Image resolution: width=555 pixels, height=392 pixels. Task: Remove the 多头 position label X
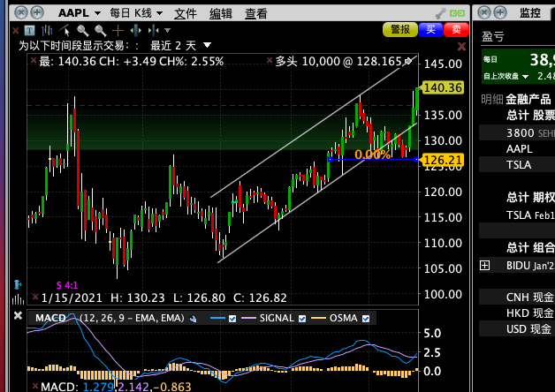[x=270, y=60]
